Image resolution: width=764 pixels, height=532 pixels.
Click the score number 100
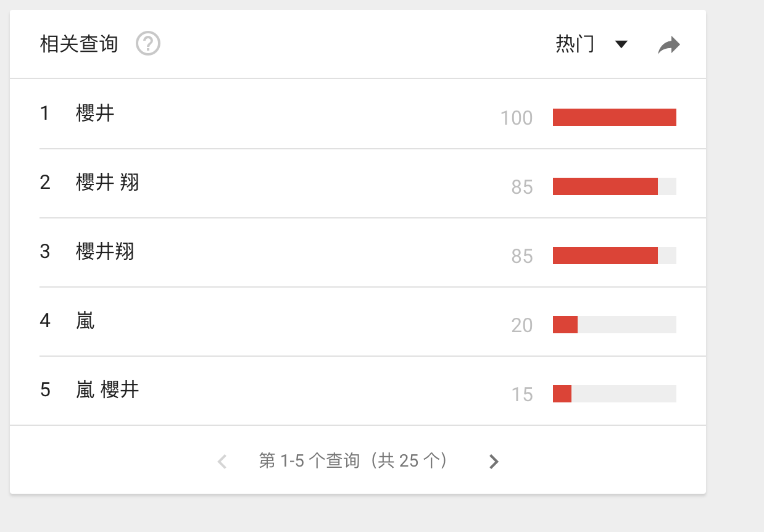coord(517,118)
